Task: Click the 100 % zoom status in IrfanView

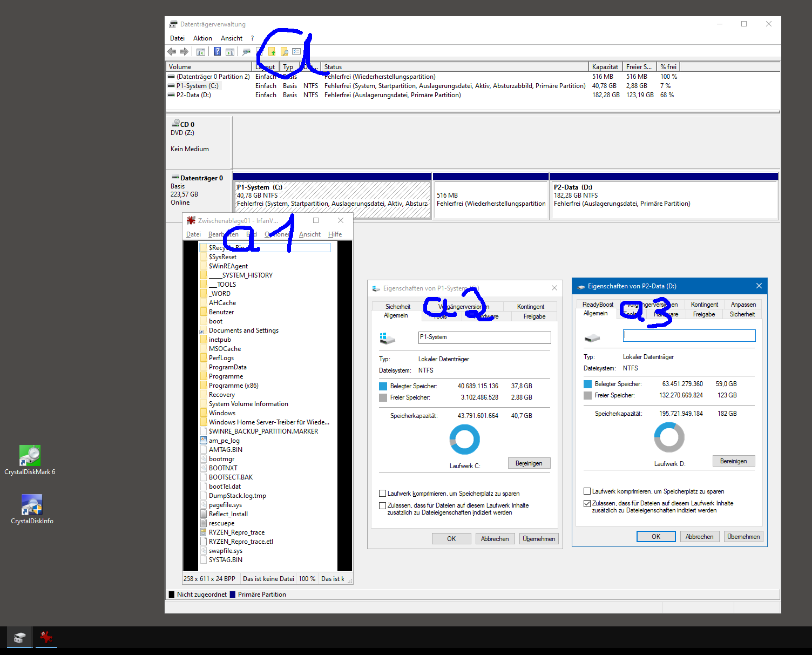Action: tap(307, 579)
